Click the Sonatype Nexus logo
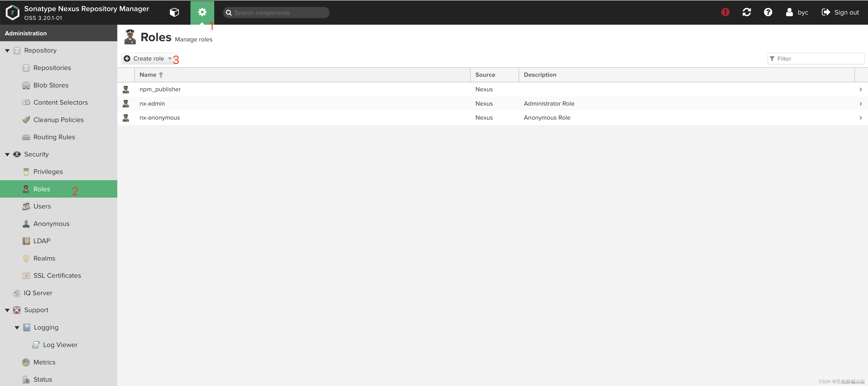This screenshot has height=386, width=868. point(13,12)
